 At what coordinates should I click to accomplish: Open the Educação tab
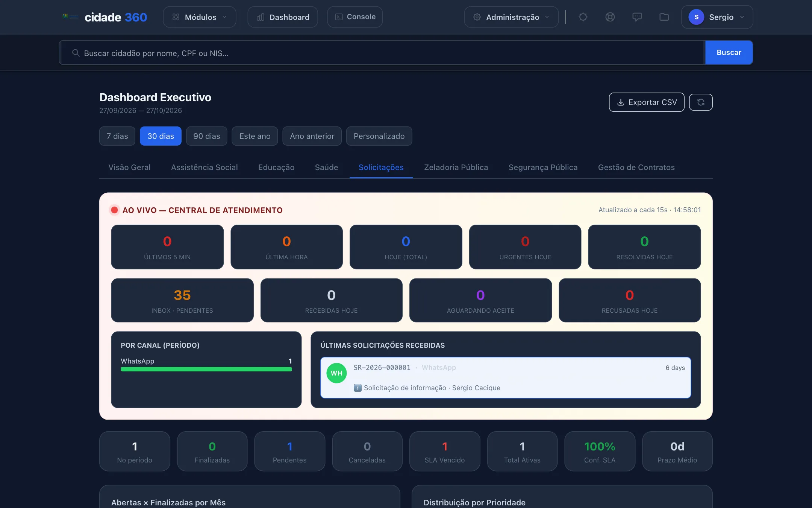[276, 167]
